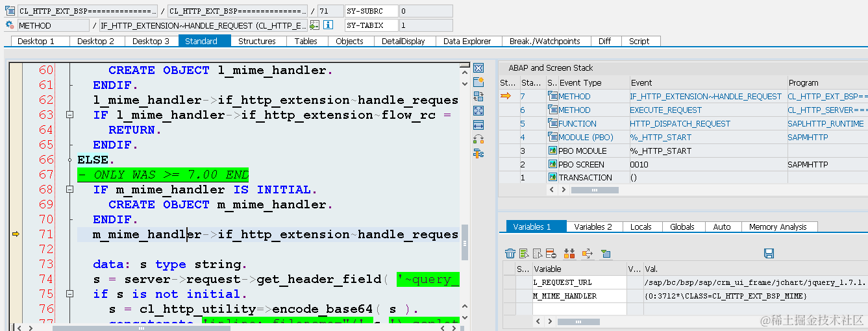868x331 pixels.
Task: Click the PBO MODULE icon in row 3
Action: (x=552, y=151)
